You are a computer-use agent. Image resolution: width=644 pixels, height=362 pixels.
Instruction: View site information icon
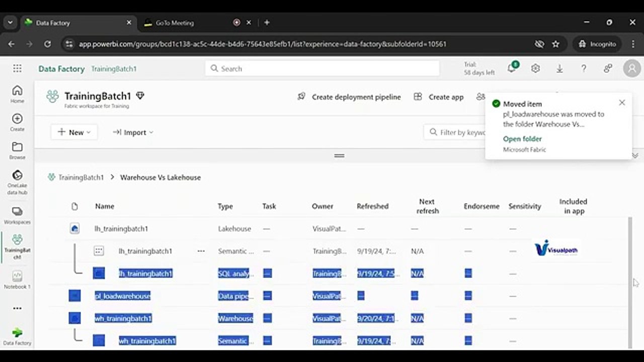point(69,44)
